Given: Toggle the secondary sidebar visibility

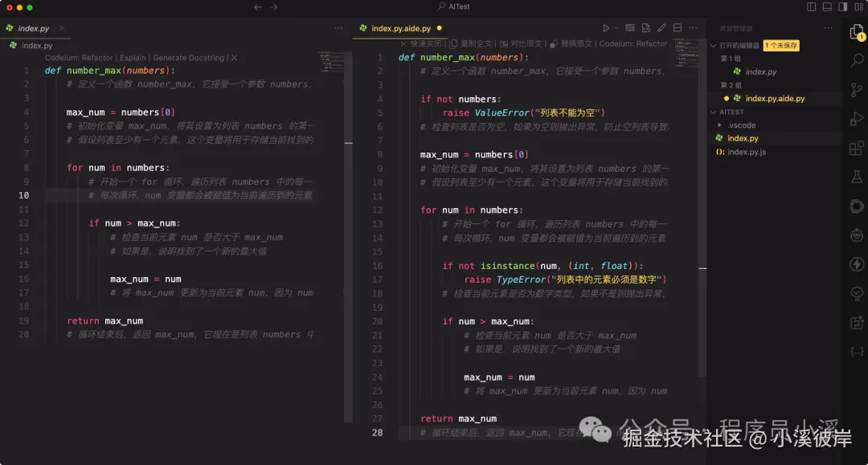Looking at the screenshot, I should point(844,6).
